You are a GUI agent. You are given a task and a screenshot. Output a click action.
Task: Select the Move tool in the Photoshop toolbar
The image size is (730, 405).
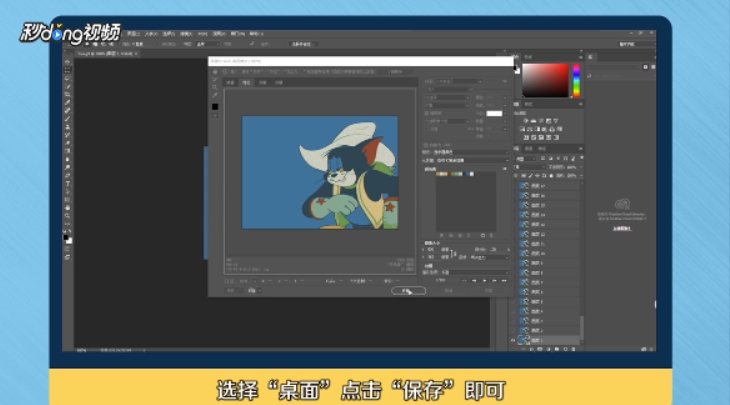click(68, 62)
